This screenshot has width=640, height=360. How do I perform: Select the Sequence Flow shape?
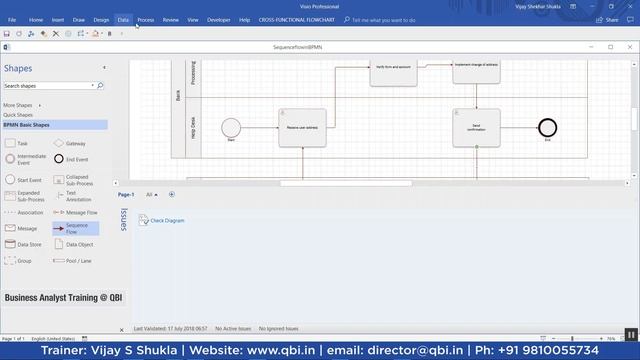tap(76, 229)
